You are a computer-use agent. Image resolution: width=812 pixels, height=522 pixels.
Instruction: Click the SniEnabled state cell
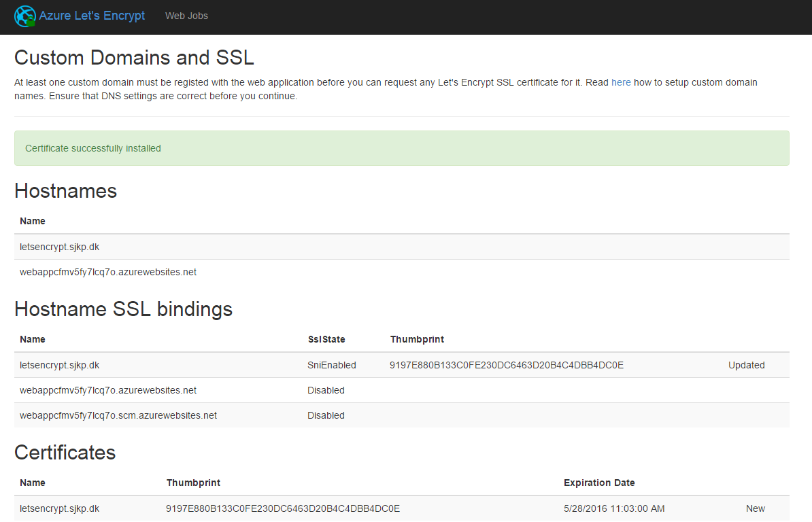coord(332,365)
